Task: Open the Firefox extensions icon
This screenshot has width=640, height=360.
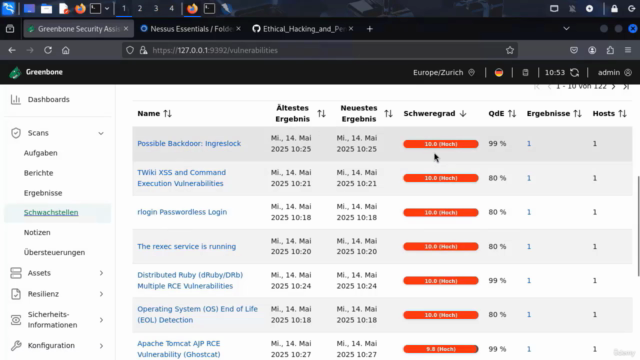Action: point(610,50)
